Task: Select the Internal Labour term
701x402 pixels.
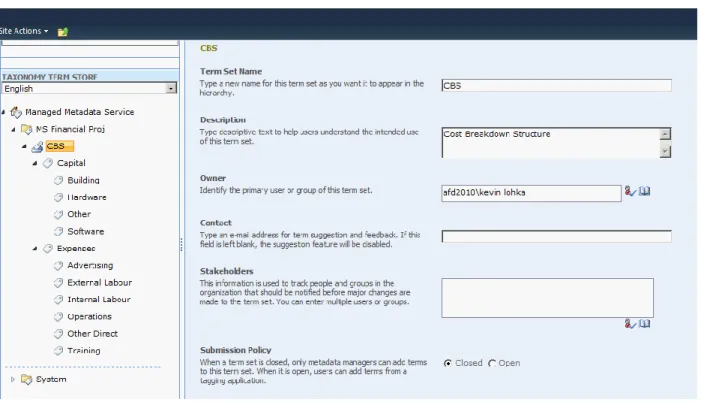Action: coord(99,300)
